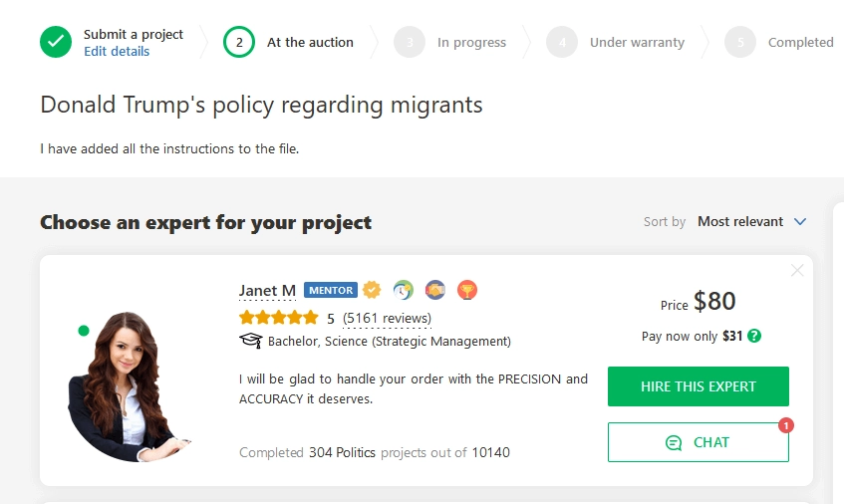This screenshot has height=504, width=844.
Task: Click the clock badge beside Janet M
Action: click(404, 290)
